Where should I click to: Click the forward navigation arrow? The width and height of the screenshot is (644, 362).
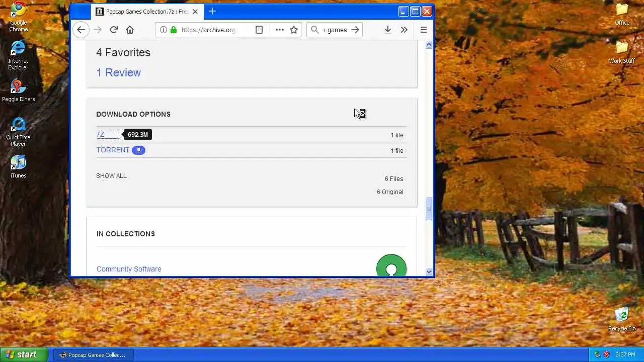(x=98, y=30)
